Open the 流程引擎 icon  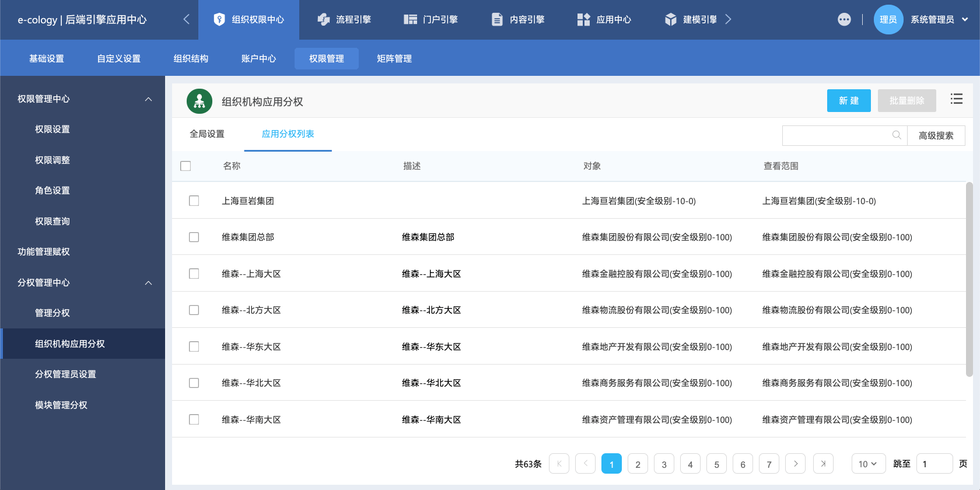pos(324,19)
